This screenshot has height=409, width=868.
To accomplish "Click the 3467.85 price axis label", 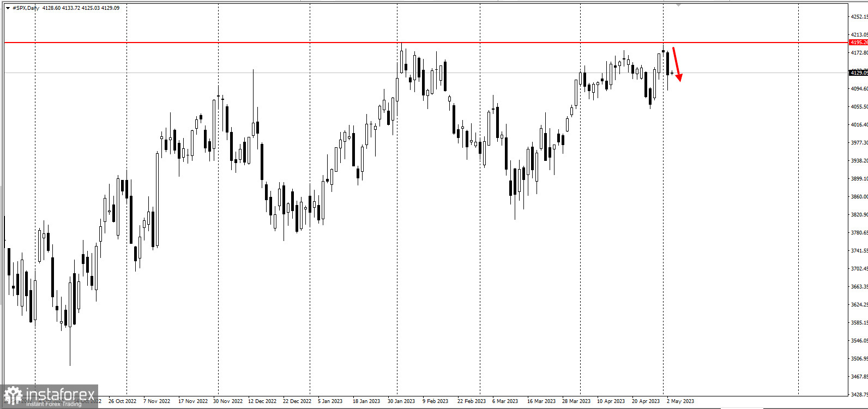I will pos(859,377).
